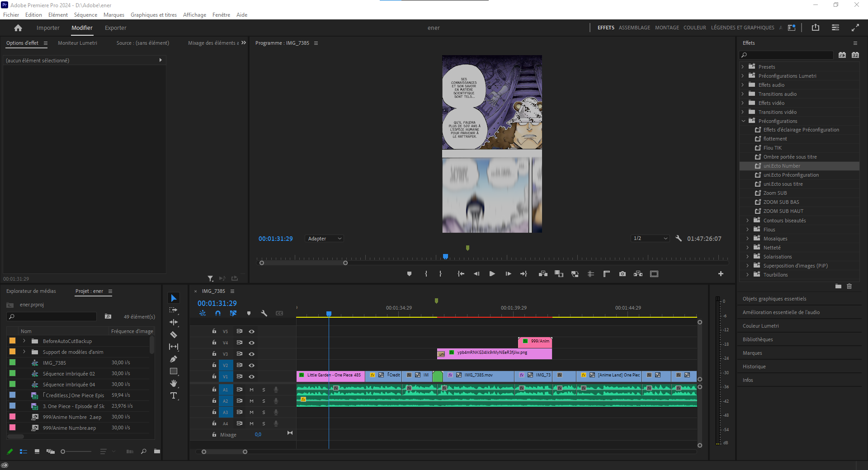Open Objets graphiques essentiels panel
Image resolution: width=868 pixels, height=470 pixels.
point(774,299)
